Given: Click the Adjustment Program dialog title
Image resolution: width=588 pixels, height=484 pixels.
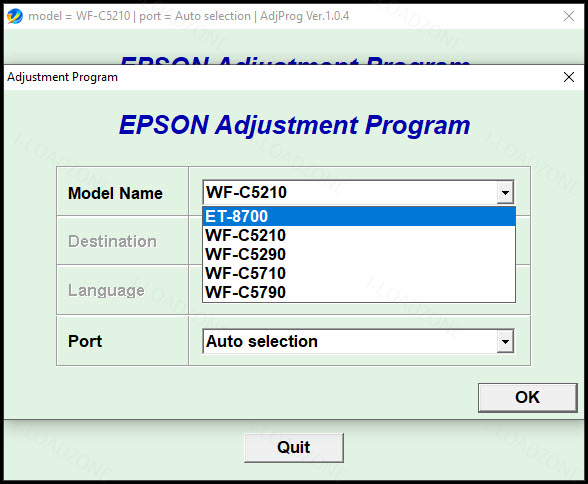Looking at the screenshot, I should pyautogui.click(x=62, y=77).
